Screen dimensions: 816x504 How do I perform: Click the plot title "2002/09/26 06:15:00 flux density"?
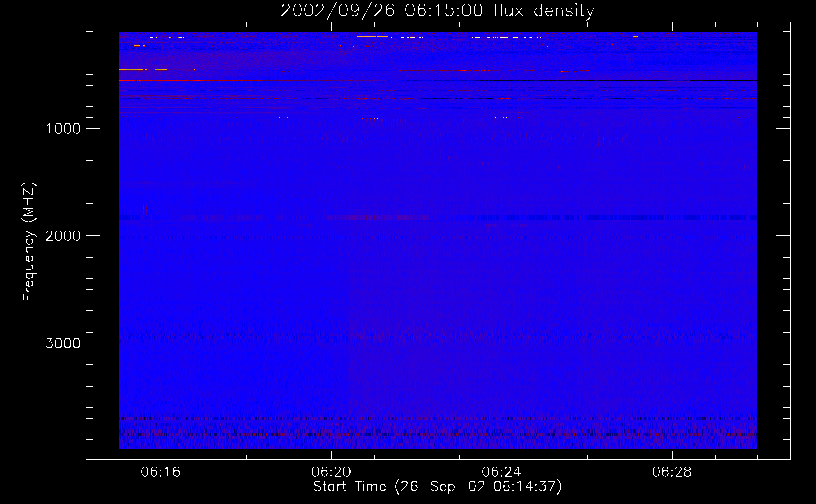[437, 11]
